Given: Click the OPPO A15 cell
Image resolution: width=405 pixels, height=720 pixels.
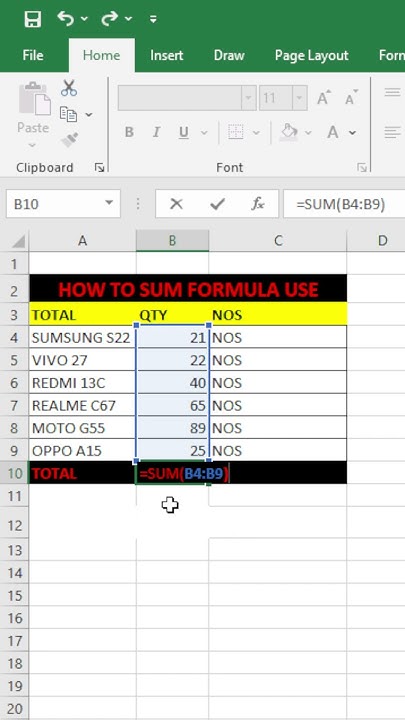Looking at the screenshot, I should (83, 450).
